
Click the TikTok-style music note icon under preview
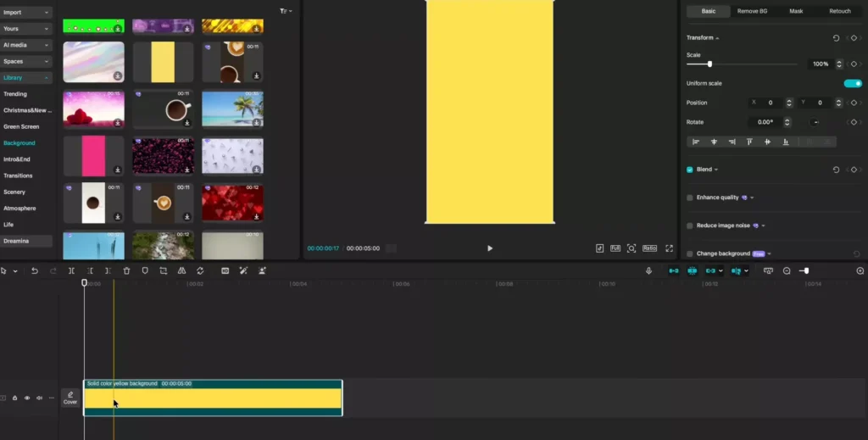pyautogui.click(x=599, y=248)
